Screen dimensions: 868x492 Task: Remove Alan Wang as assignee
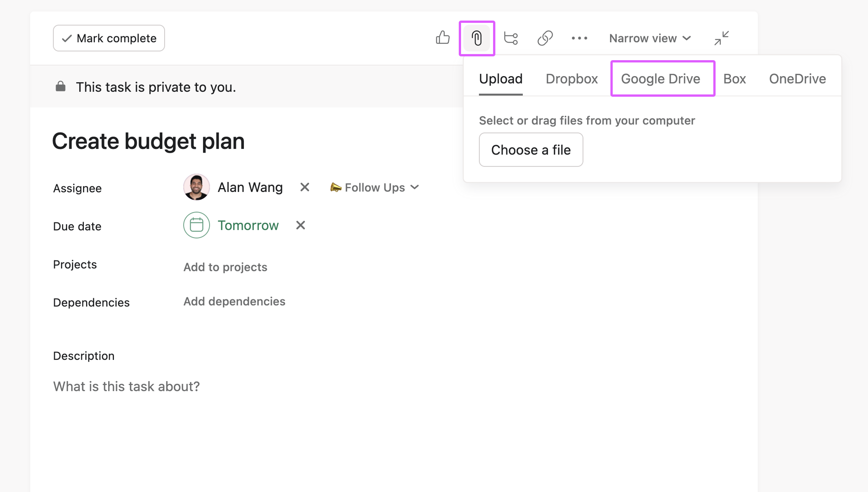304,187
